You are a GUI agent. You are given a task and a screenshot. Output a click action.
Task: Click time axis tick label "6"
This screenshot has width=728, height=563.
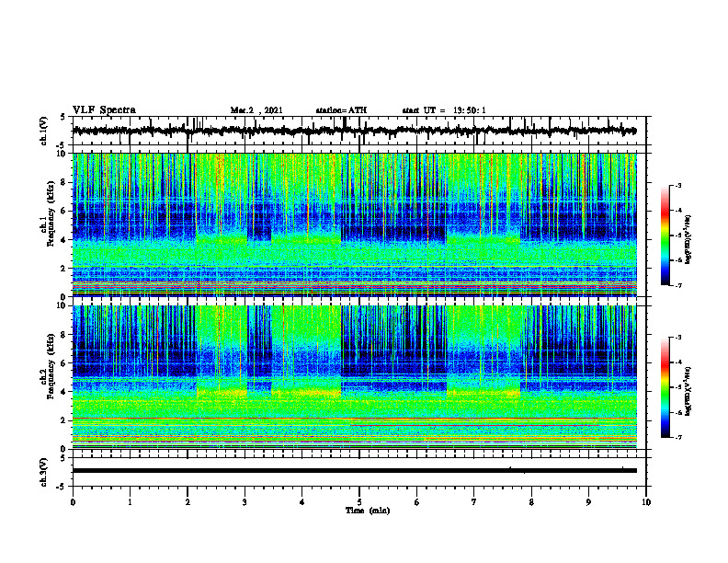pyautogui.click(x=416, y=502)
